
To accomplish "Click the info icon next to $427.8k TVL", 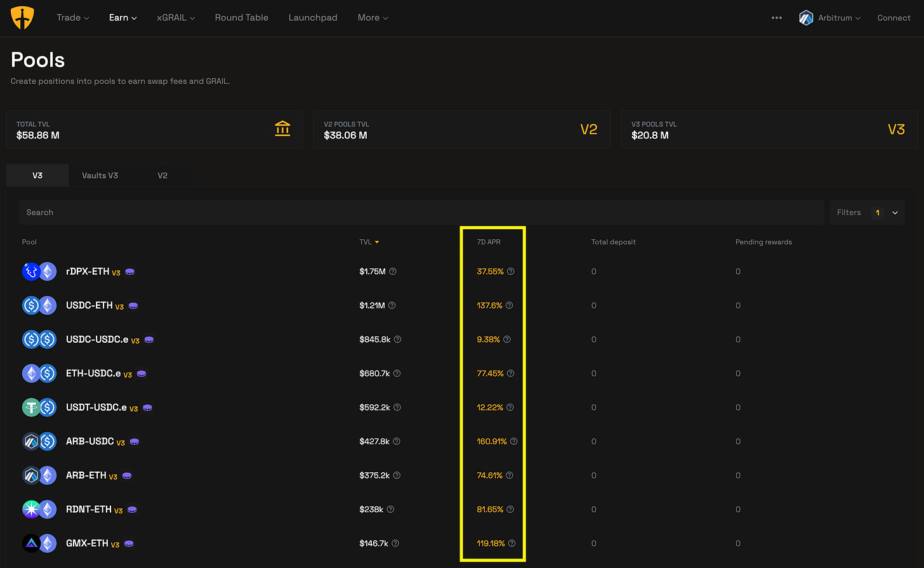I will [397, 441].
